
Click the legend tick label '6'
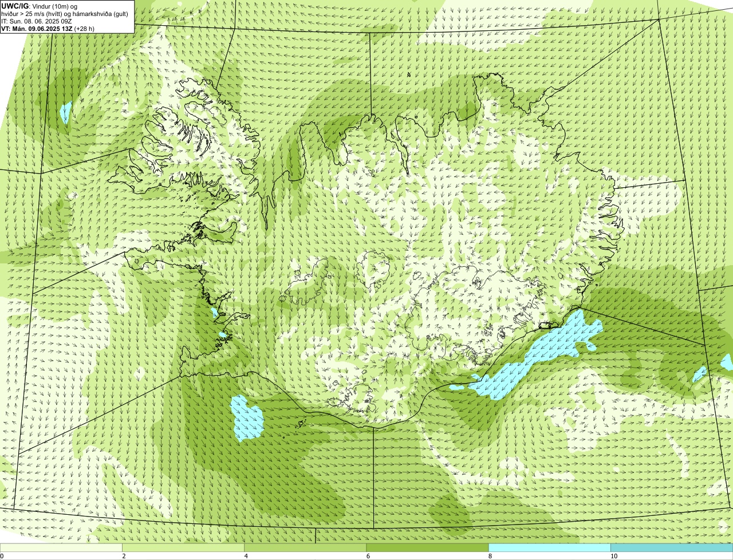(368, 556)
